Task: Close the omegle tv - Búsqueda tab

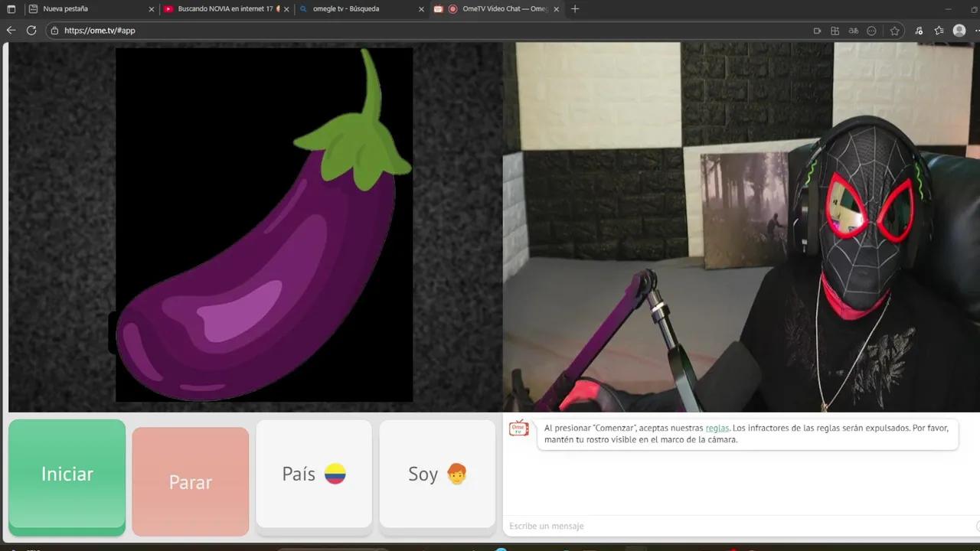Action: 421,9
